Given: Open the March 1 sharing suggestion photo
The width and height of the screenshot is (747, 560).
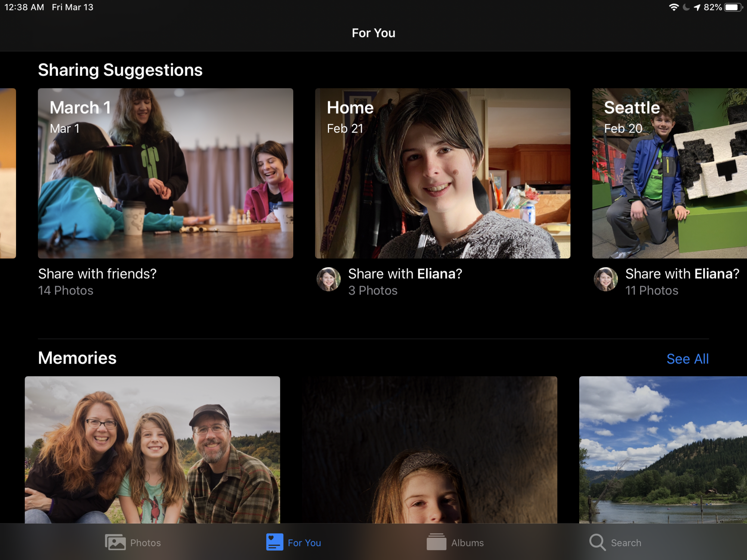Looking at the screenshot, I should pyautogui.click(x=165, y=173).
